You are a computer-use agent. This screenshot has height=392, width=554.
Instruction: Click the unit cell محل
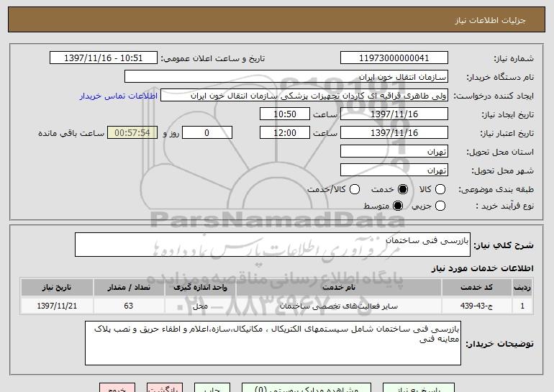(x=200, y=306)
